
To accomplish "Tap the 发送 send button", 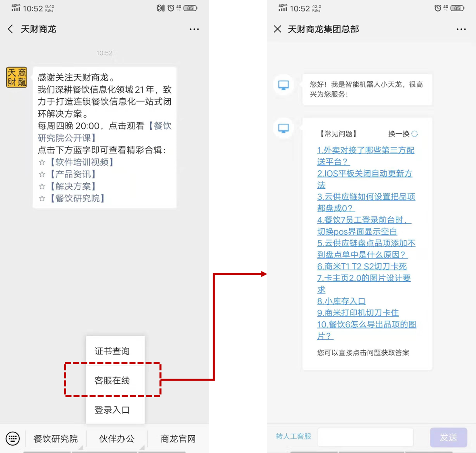I will (448, 437).
